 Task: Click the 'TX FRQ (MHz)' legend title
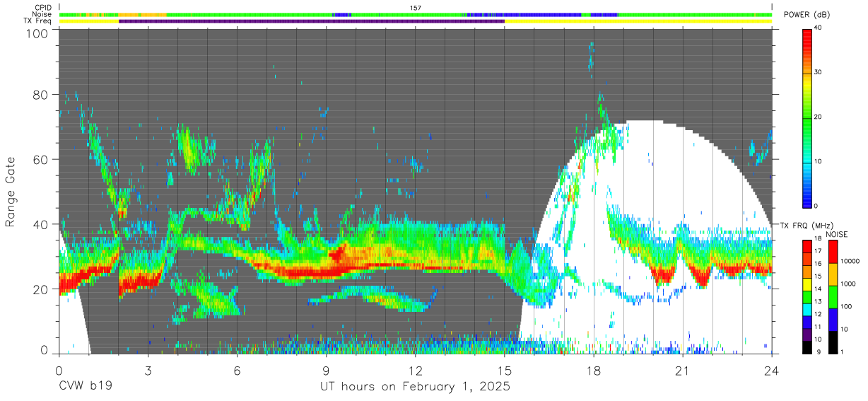tap(807, 225)
